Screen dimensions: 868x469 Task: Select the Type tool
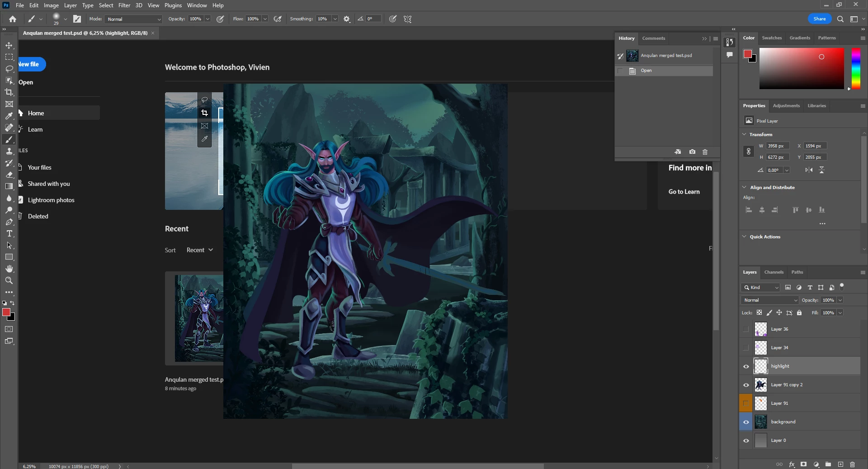pos(9,233)
